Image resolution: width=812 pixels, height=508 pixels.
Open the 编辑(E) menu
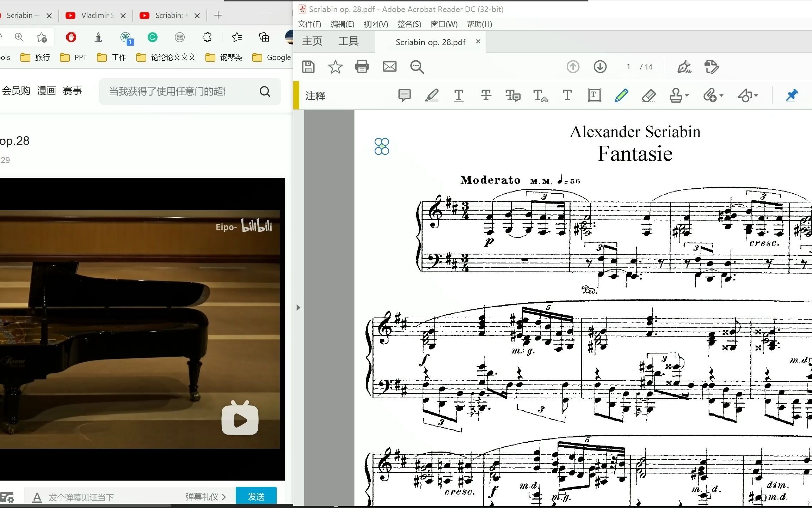pos(342,24)
